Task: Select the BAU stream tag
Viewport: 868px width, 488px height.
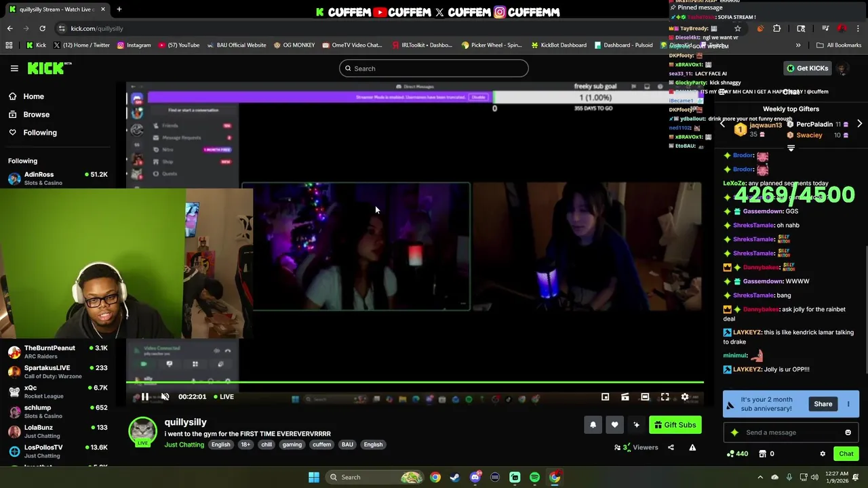Action: [347, 445]
